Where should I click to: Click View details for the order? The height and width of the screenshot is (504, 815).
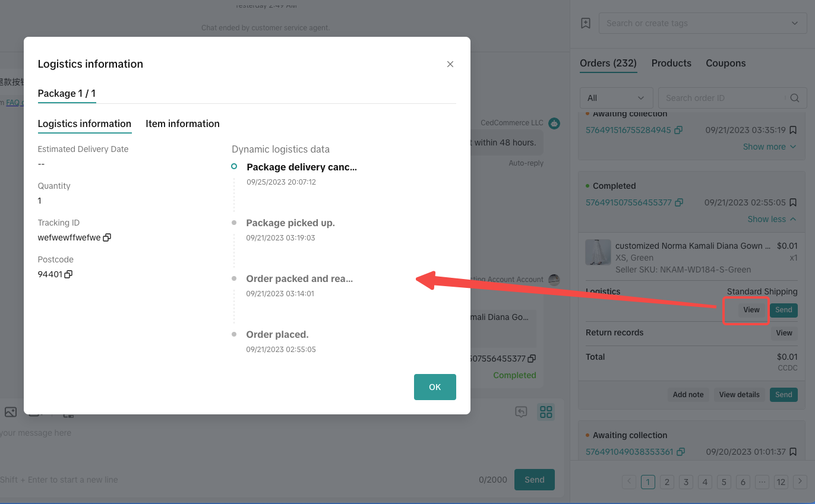(x=739, y=395)
